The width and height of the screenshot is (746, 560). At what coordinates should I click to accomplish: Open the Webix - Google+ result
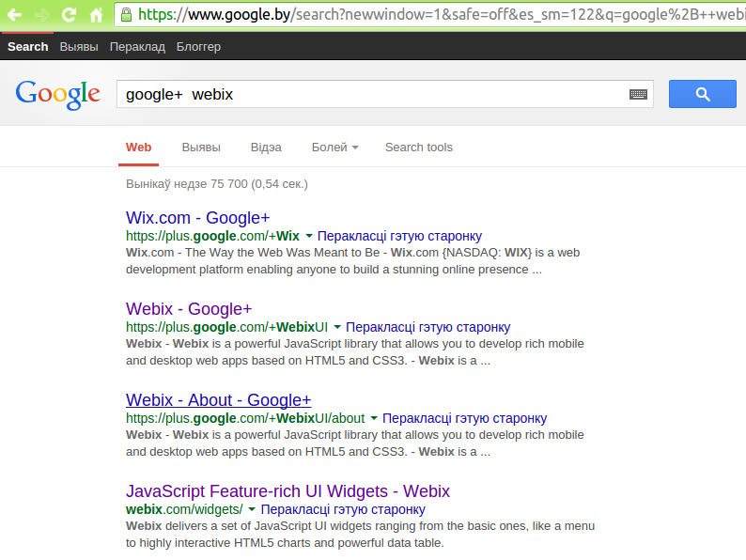[x=189, y=309]
